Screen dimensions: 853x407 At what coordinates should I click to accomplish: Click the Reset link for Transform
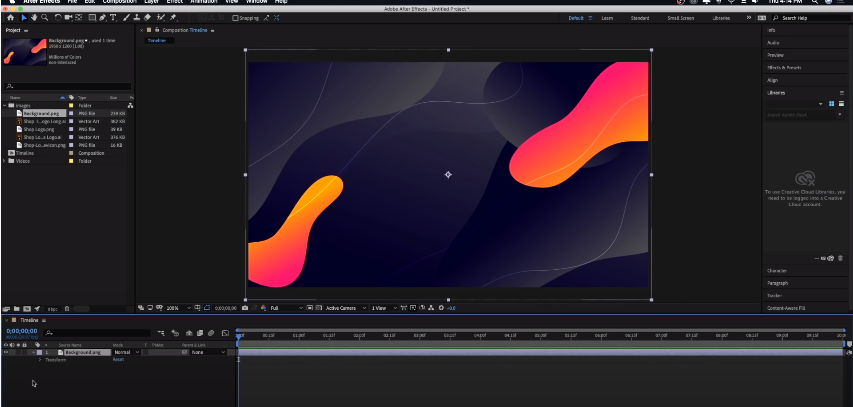coord(117,359)
